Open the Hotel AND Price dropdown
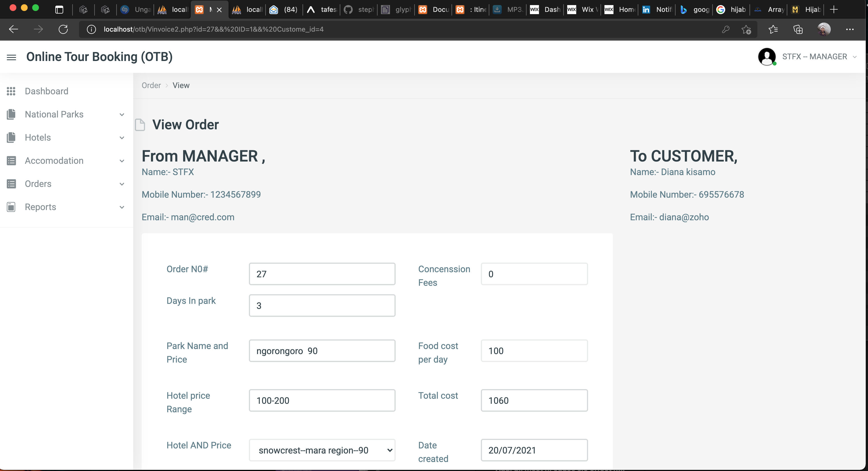The width and height of the screenshot is (868, 471). [x=322, y=450]
